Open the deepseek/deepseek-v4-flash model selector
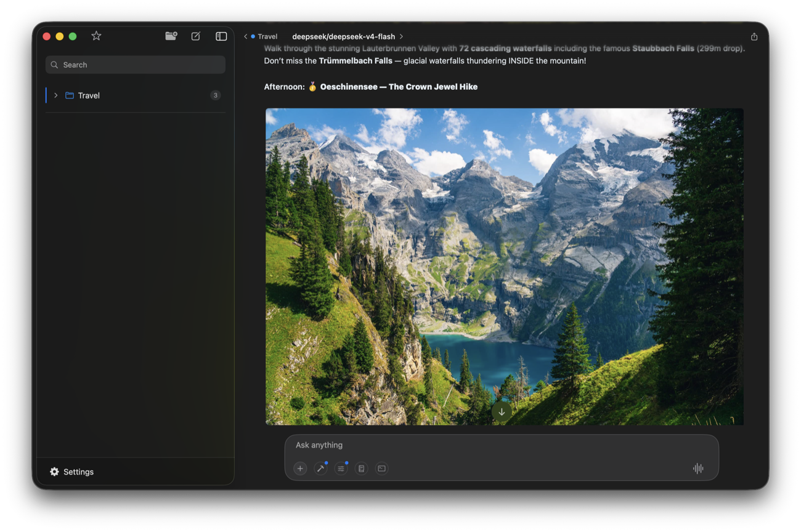 coord(348,36)
